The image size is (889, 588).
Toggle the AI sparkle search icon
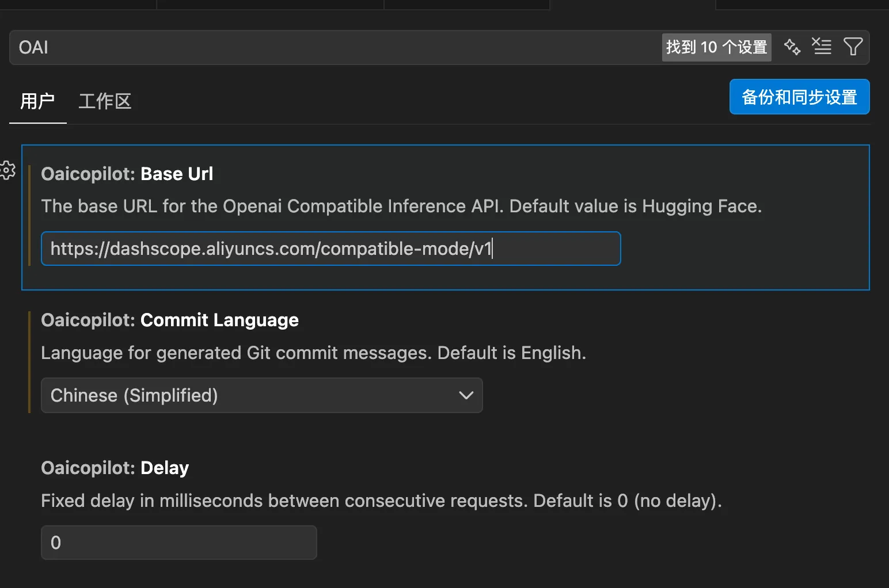792,47
